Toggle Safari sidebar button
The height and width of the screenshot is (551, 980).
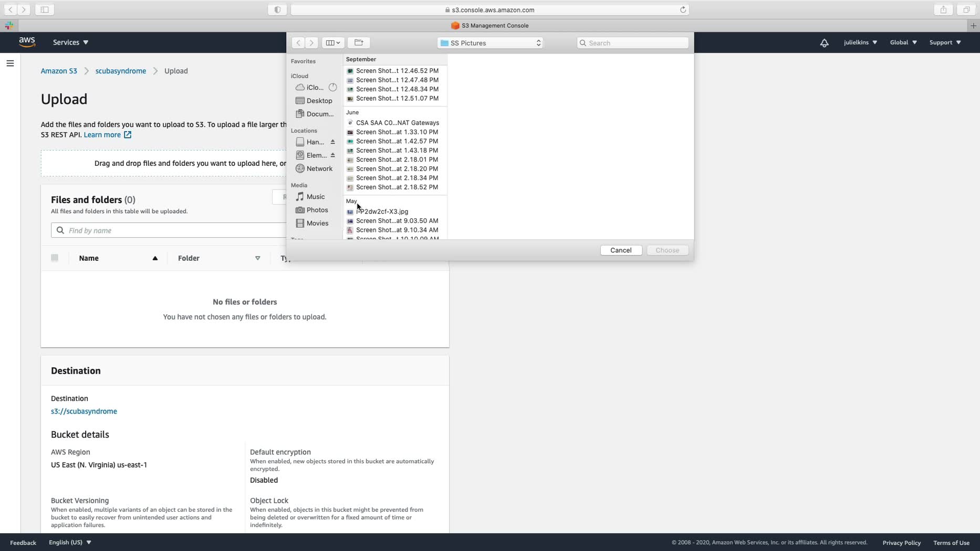click(x=45, y=9)
